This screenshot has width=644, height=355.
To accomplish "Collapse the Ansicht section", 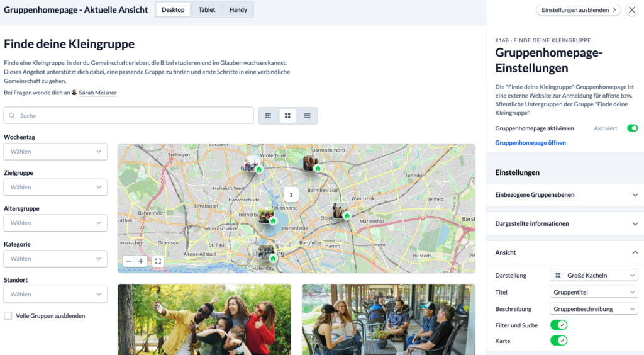I will click(565, 252).
